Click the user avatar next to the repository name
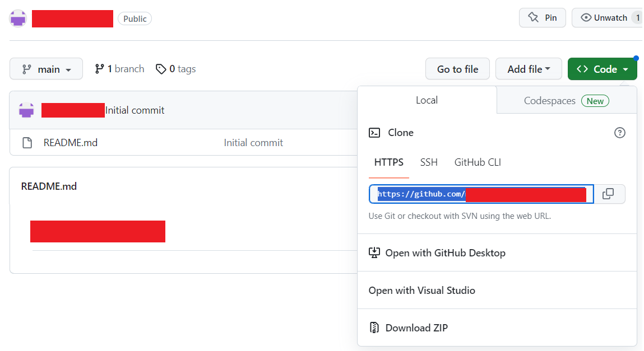This screenshot has width=644, height=351. (18, 18)
